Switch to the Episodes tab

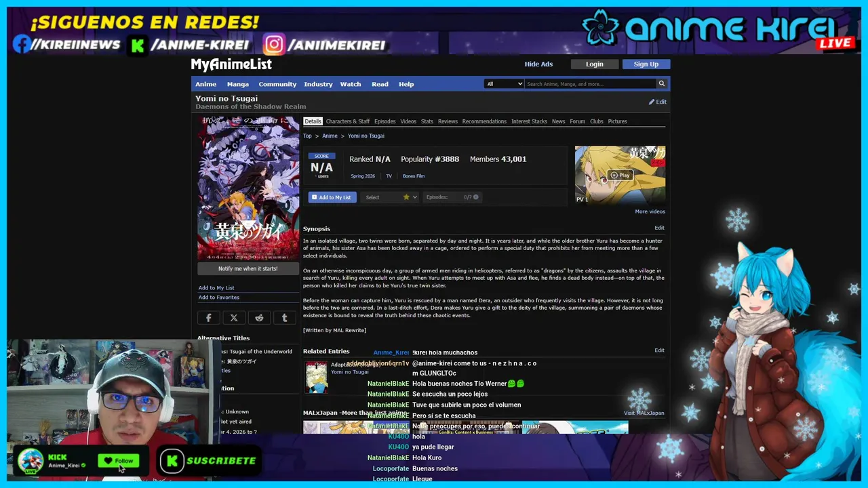pyautogui.click(x=385, y=121)
